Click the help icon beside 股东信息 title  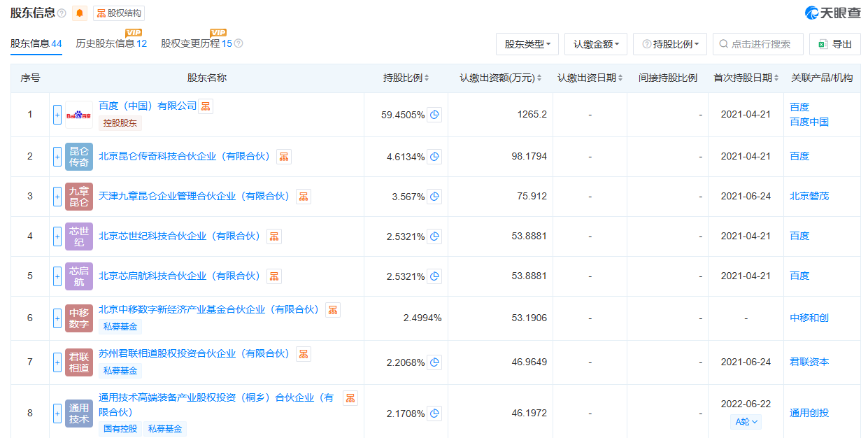click(x=62, y=13)
